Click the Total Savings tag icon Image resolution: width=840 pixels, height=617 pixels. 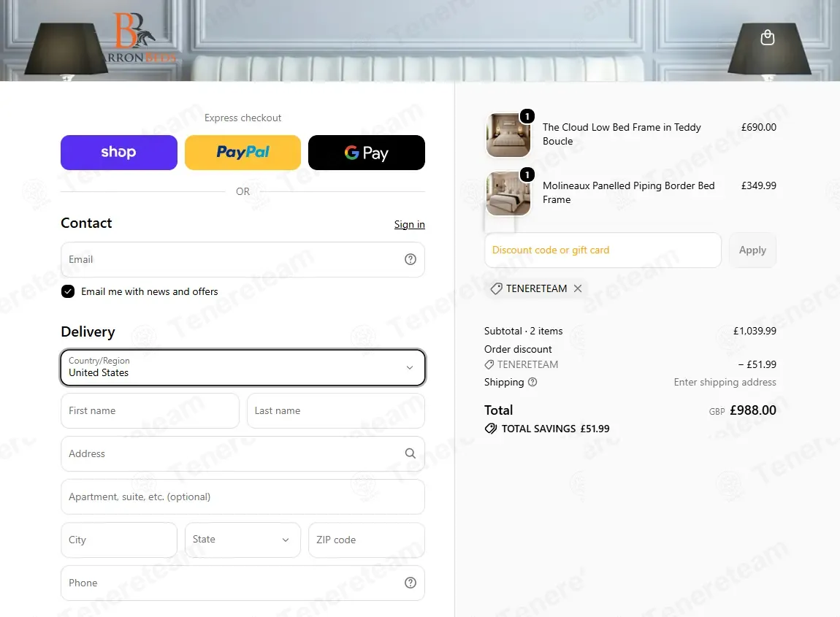[491, 429]
